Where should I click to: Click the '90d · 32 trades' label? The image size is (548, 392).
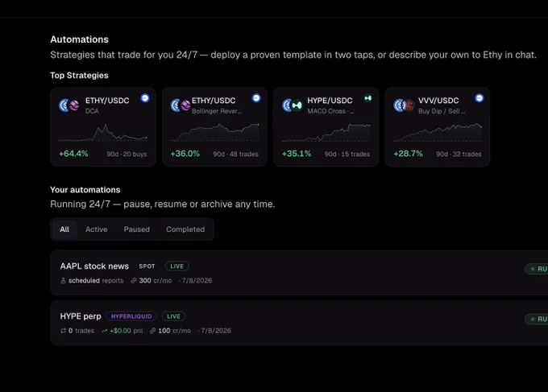click(459, 154)
